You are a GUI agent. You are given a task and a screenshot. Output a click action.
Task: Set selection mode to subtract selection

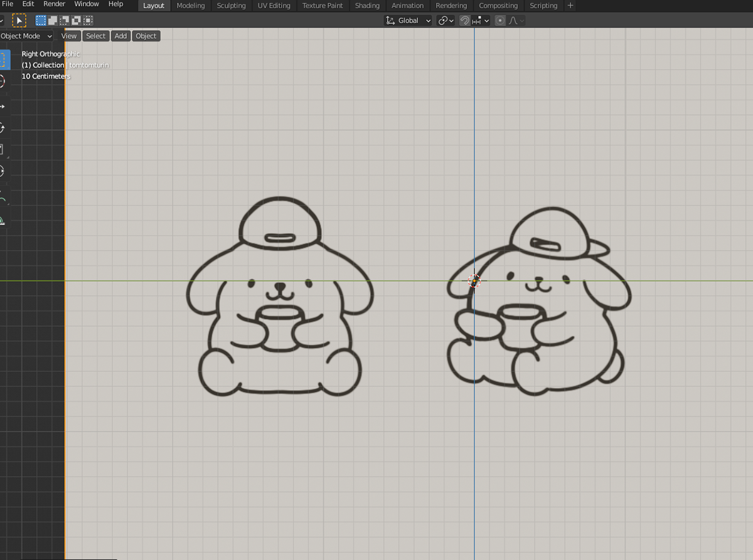(x=65, y=21)
